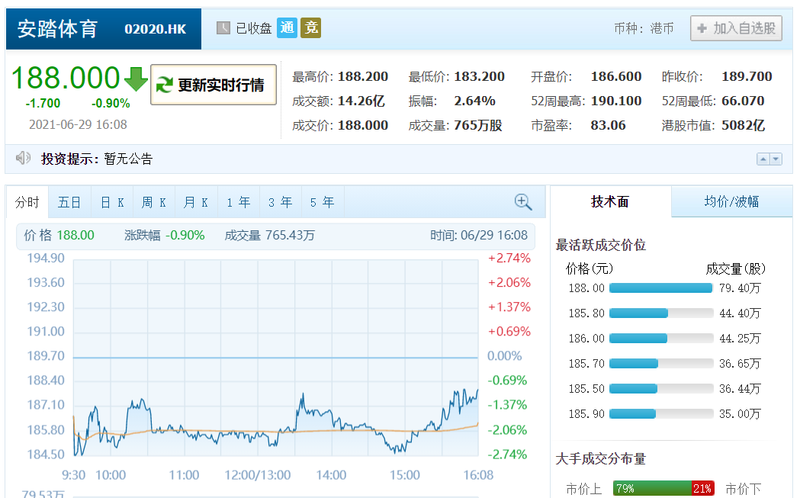Image resolution: width=800 pixels, height=498 pixels.
Task: Click the 52周最高 value 190.100
Action: click(616, 101)
